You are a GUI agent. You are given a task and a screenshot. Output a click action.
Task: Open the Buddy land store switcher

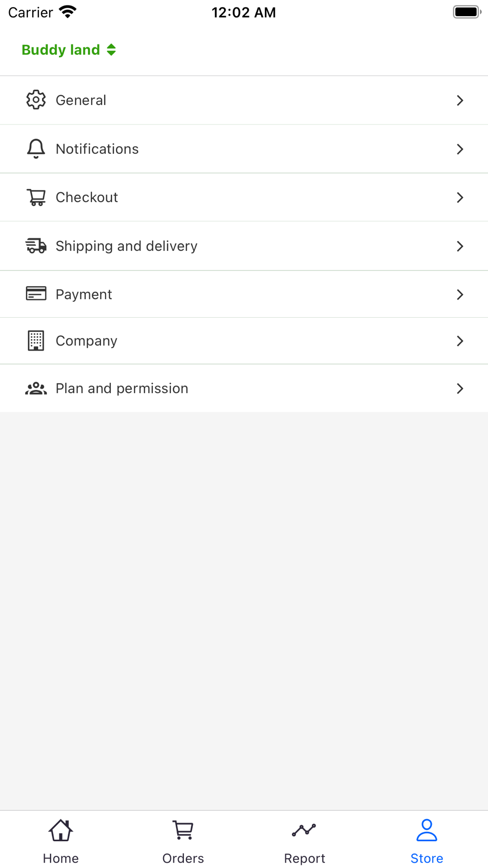click(69, 50)
